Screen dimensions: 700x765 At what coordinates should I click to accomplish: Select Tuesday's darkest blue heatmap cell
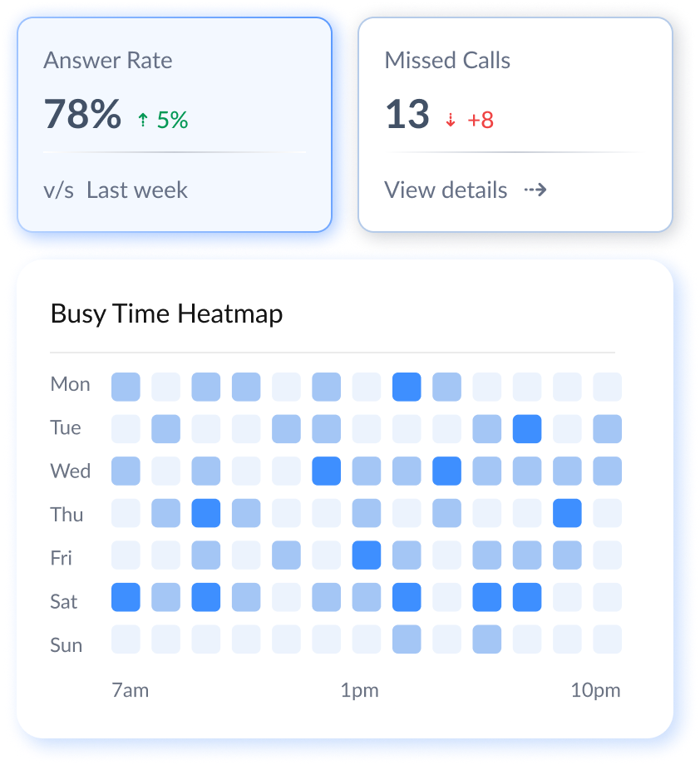pyautogui.click(x=527, y=429)
